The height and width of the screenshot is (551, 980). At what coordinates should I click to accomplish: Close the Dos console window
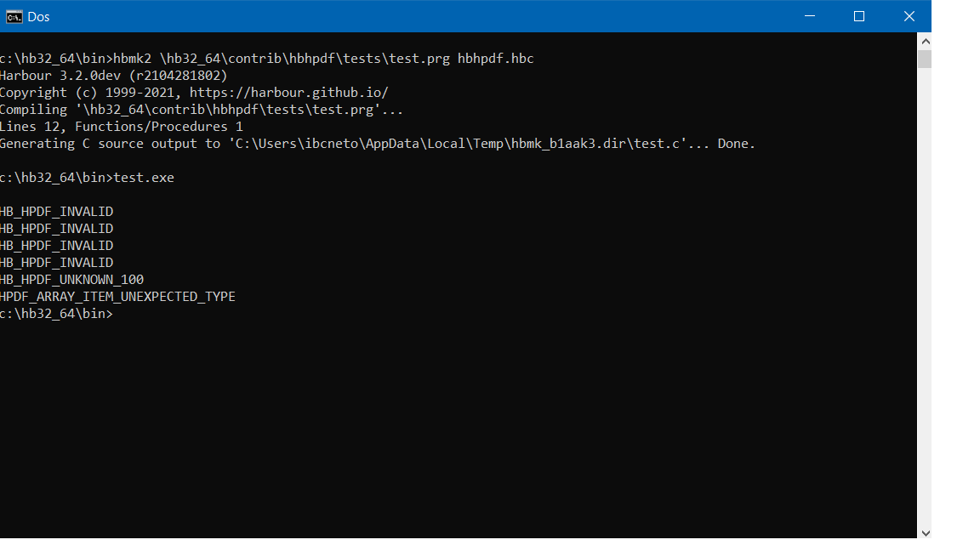909,17
